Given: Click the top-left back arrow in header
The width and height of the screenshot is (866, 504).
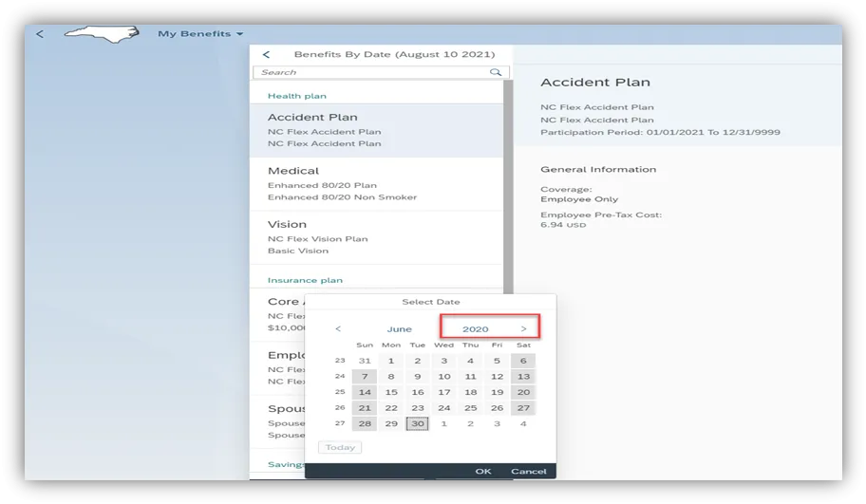Looking at the screenshot, I should tap(40, 33).
